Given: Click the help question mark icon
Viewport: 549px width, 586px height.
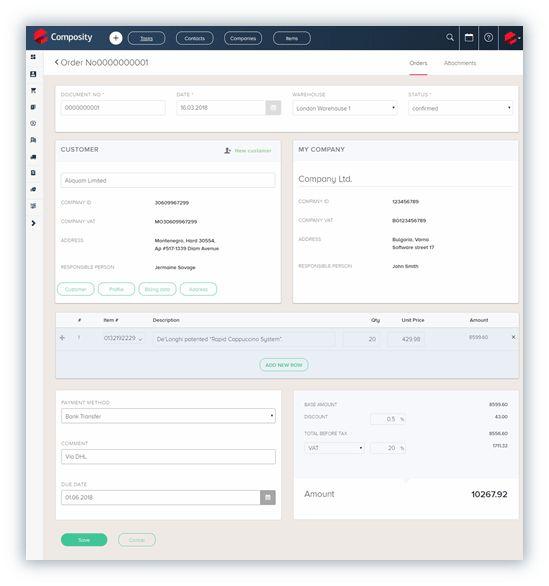Looking at the screenshot, I should tap(488, 37).
